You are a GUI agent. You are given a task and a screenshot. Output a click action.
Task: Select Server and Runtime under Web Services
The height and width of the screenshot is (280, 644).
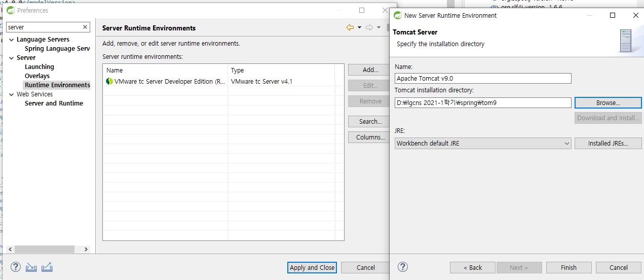point(54,103)
